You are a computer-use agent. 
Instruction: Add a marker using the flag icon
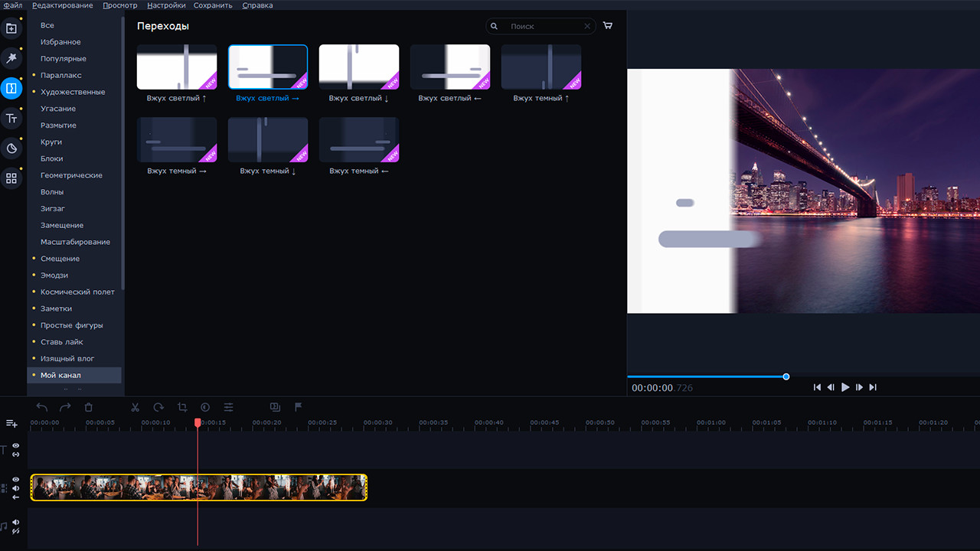(x=299, y=407)
